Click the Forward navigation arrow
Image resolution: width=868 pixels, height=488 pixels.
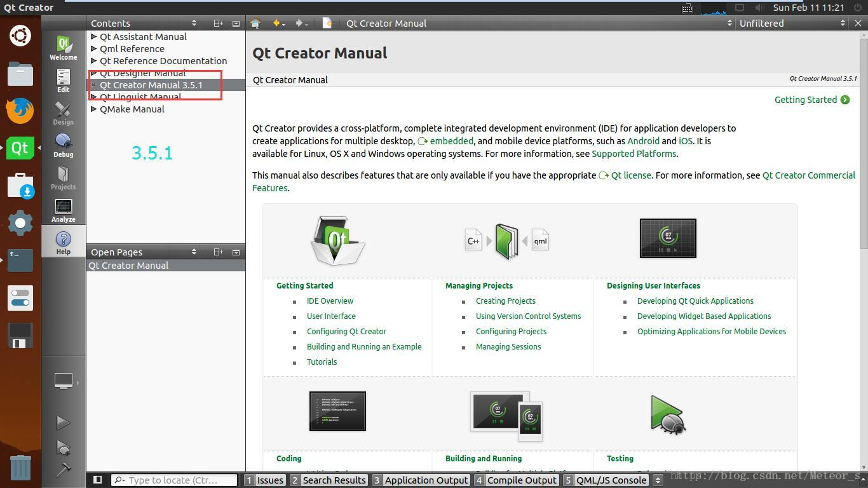point(299,23)
